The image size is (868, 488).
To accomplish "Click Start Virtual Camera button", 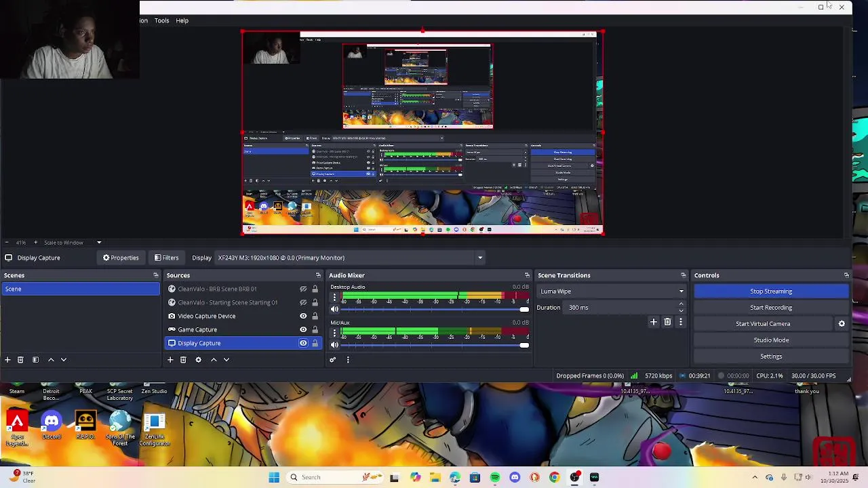I will tap(763, 324).
